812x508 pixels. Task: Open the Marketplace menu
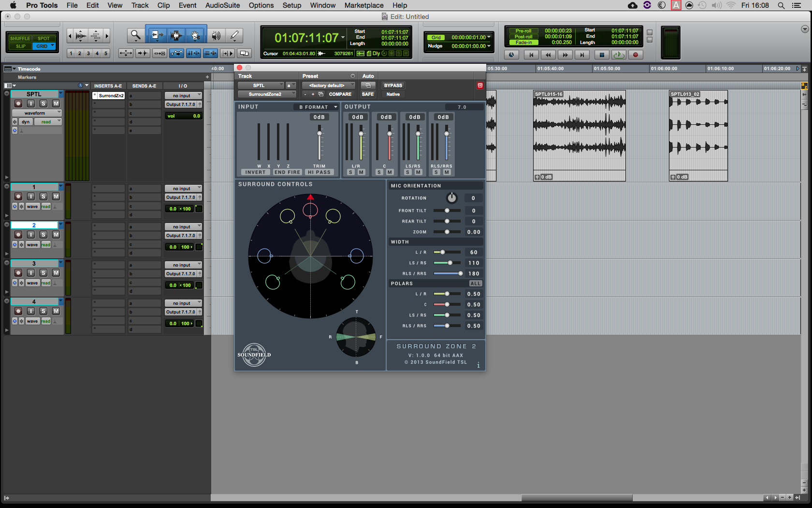click(364, 5)
